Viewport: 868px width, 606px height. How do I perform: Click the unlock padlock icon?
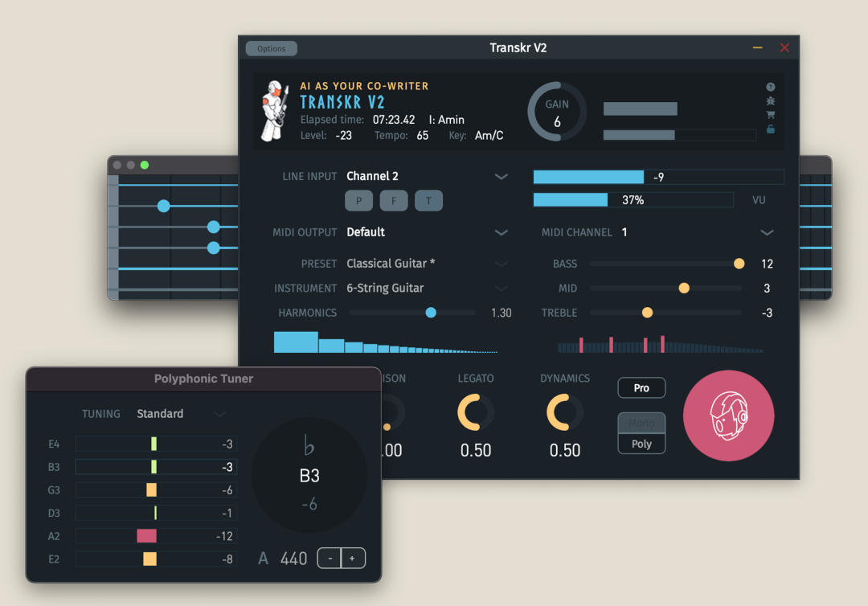tap(770, 129)
